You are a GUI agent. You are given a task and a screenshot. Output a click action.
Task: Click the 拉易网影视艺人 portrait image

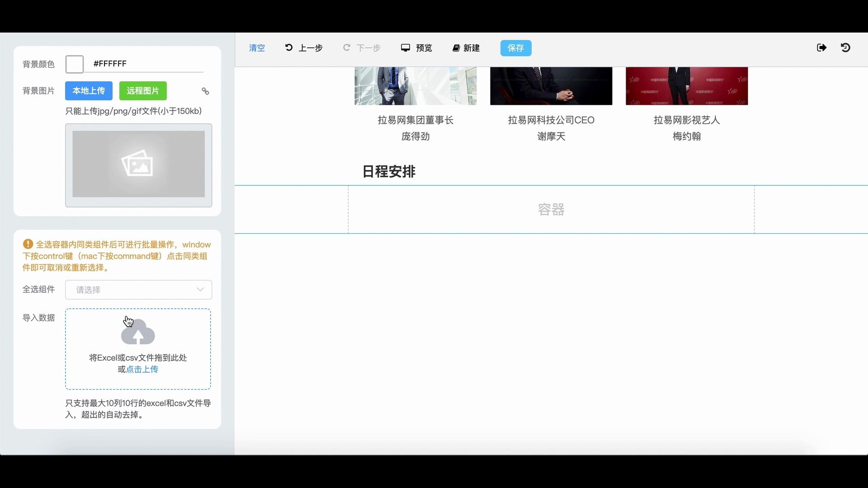click(687, 86)
